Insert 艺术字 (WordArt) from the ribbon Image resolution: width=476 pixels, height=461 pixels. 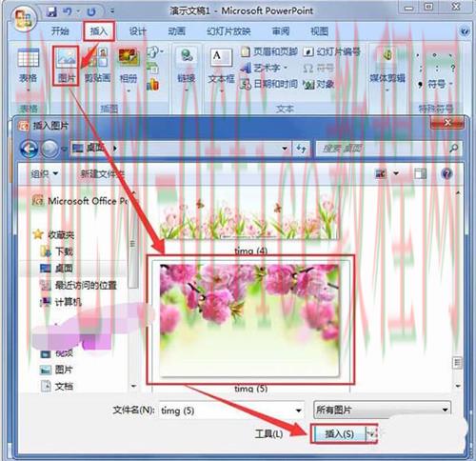264,68
